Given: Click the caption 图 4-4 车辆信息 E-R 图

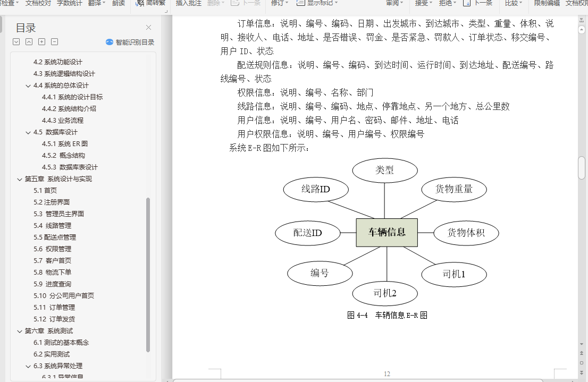Looking at the screenshot, I should pyautogui.click(x=387, y=315).
